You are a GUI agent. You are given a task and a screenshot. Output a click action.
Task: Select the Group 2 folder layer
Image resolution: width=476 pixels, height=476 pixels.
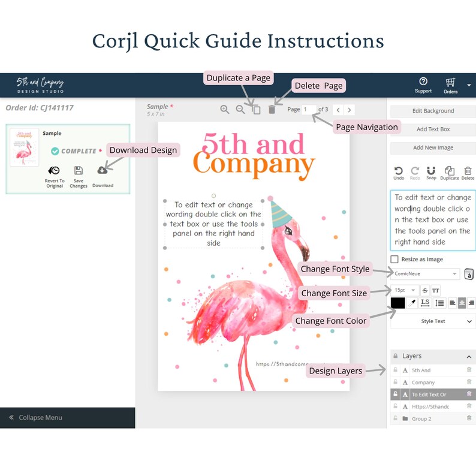(x=433, y=419)
